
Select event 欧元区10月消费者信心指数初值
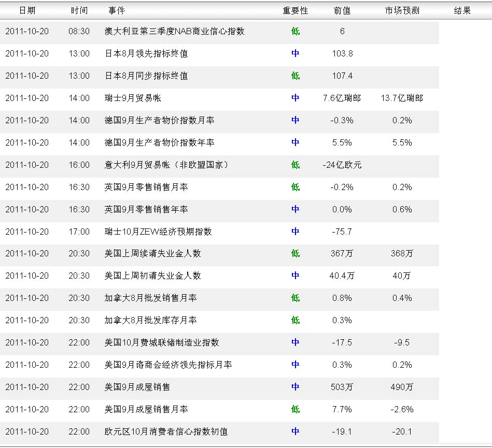(x=166, y=431)
